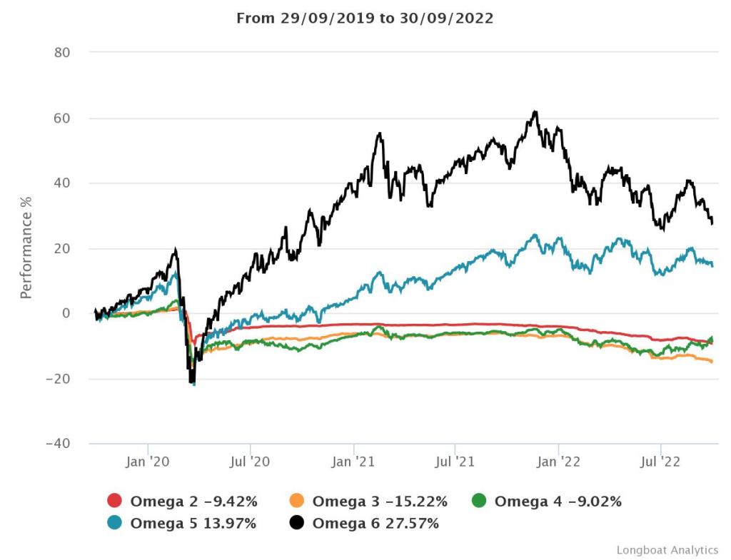Open the Longboat Analytics credit link
Image resolution: width=731 pixels, height=560 pixels.
coord(667,549)
